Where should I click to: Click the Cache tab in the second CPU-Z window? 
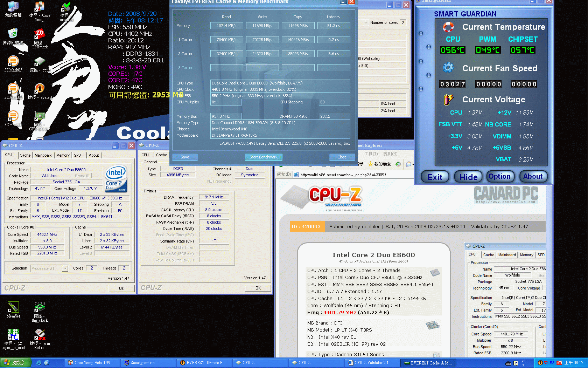pyautogui.click(x=161, y=155)
